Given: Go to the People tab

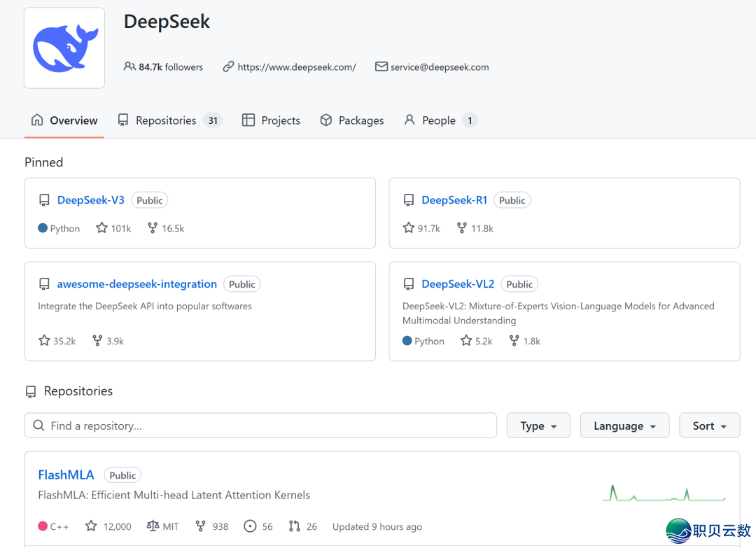Looking at the screenshot, I should coord(439,120).
